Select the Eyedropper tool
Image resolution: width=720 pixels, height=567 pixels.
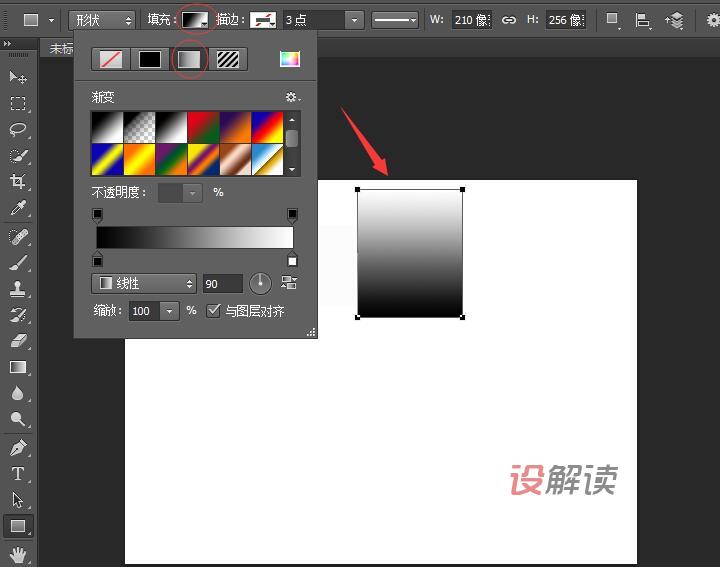pos(18,208)
